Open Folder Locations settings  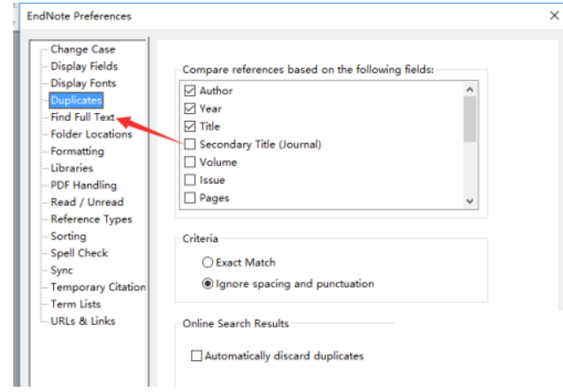pos(91,134)
